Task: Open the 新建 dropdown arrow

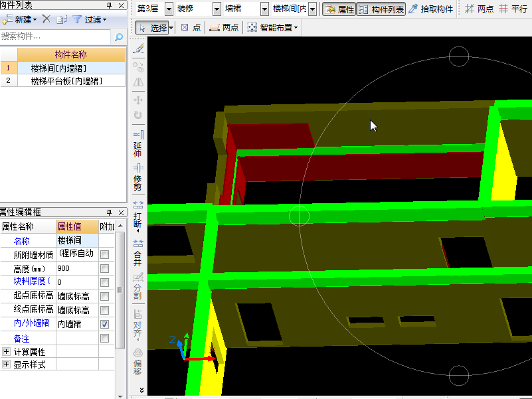Action: [x=35, y=20]
